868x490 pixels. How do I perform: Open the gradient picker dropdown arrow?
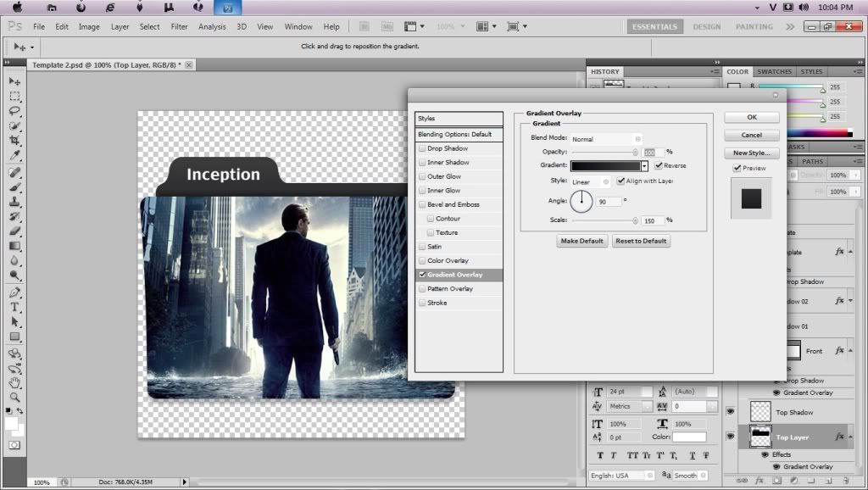point(644,166)
